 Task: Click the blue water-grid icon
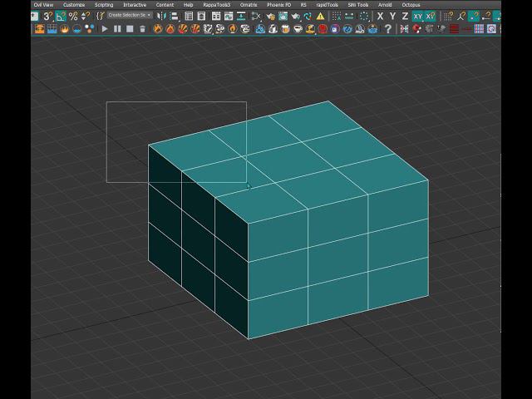pos(52,29)
